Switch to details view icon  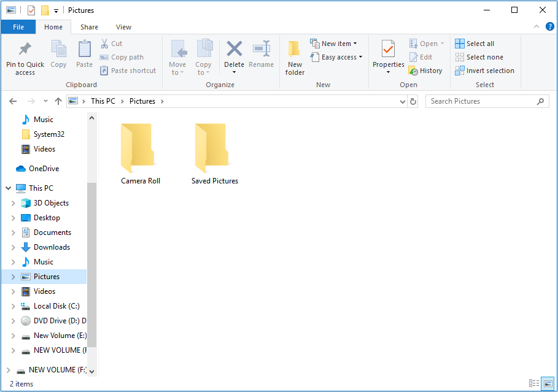coord(534,383)
